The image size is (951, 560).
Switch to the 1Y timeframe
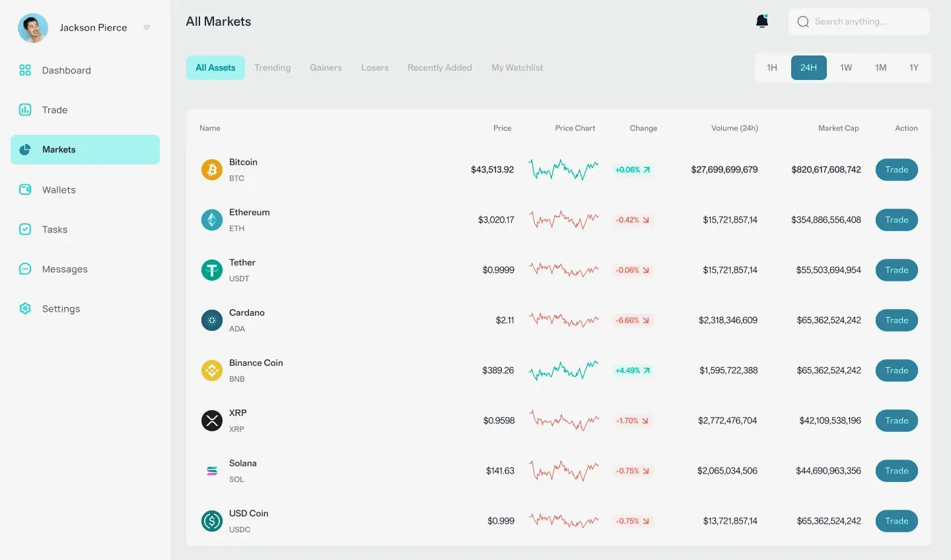[x=914, y=67]
